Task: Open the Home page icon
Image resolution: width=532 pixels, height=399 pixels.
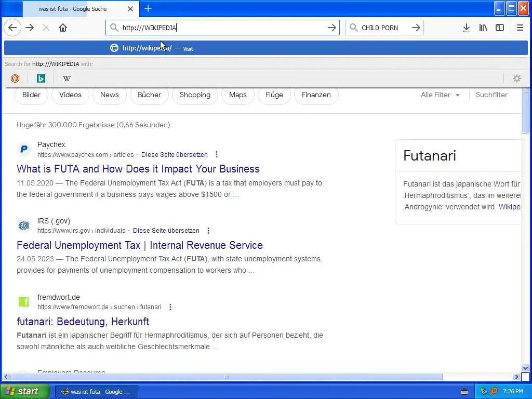Action: click(63, 28)
